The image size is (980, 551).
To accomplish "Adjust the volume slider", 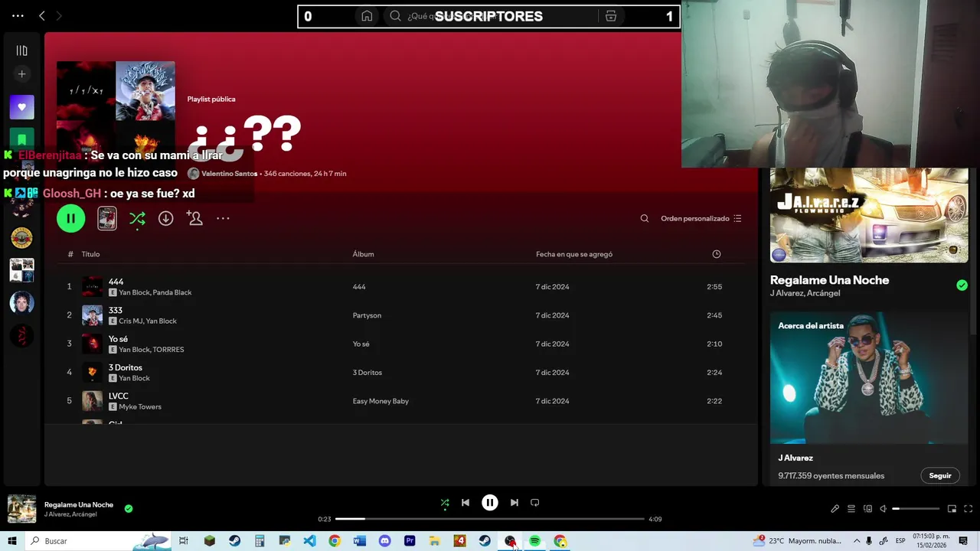I will 916,509.
